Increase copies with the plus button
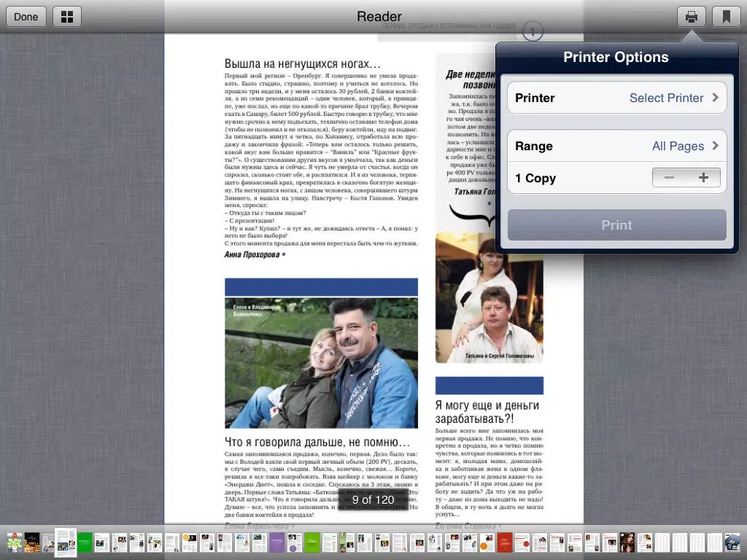This screenshot has width=747, height=560. pos(703,178)
